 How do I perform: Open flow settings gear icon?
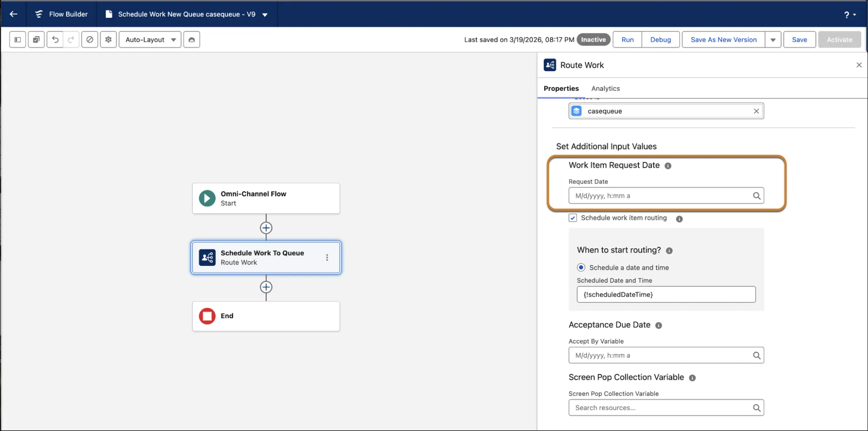(x=108, y=40)
